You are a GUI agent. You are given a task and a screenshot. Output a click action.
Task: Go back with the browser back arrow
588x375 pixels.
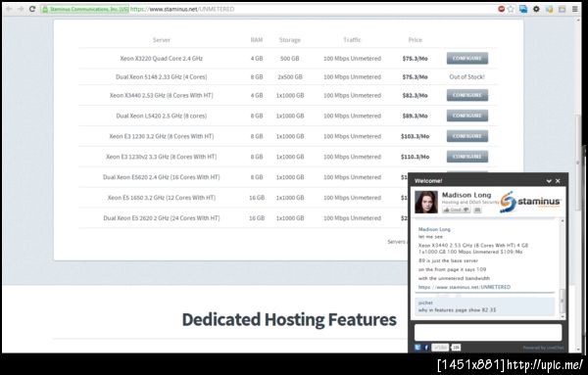9,9
